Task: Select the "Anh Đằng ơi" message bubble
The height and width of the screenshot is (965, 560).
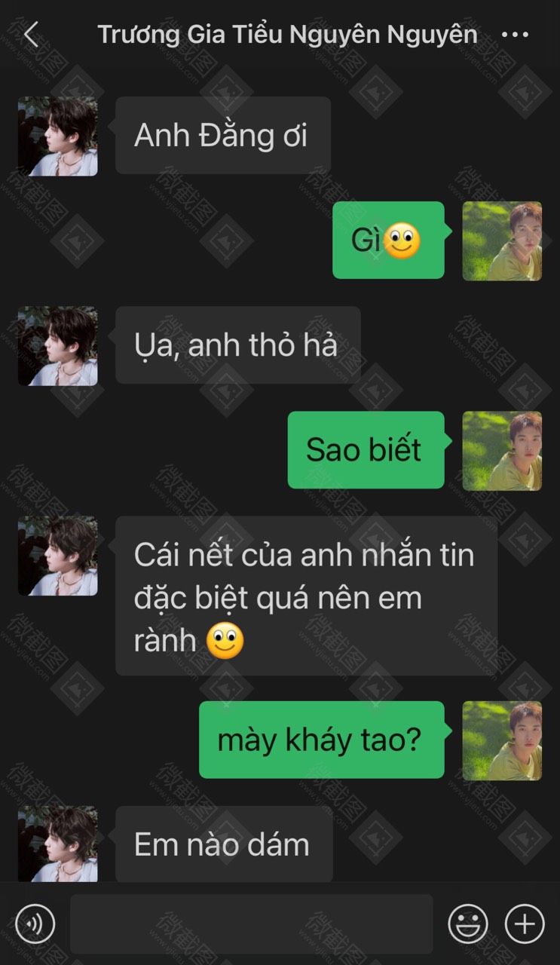Action: 223,136
